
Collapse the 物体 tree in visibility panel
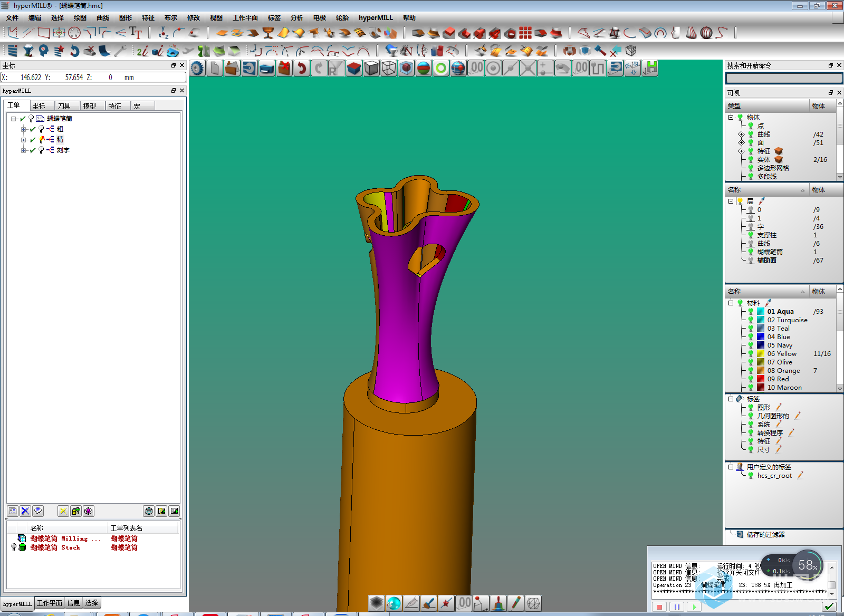(731, 118)
